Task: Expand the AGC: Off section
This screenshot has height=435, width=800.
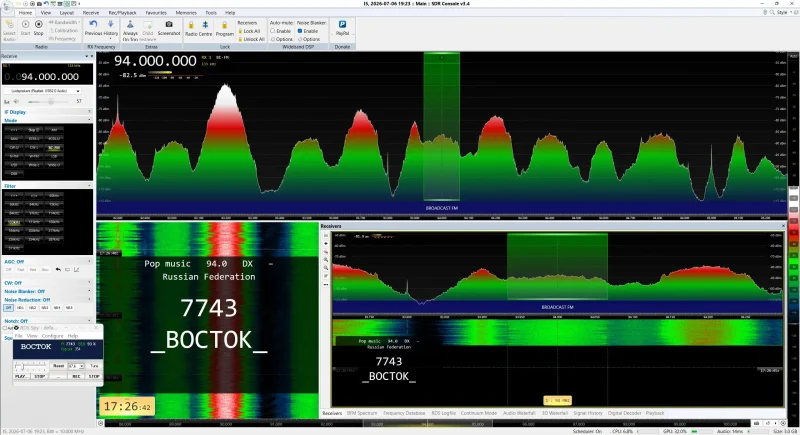Action: (89, 262)
